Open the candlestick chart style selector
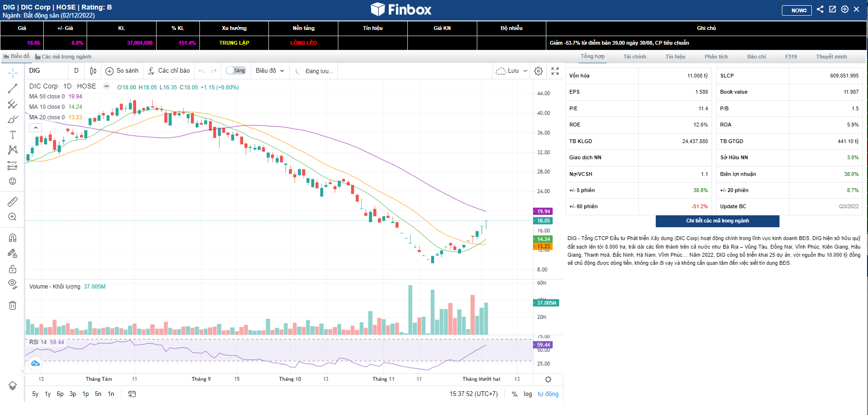 click(x=93, y=71)
